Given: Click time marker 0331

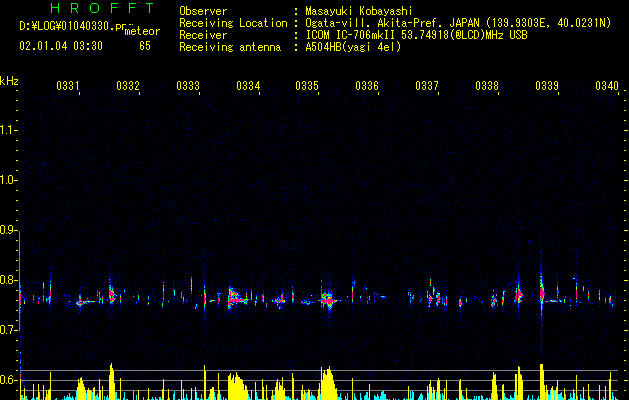Looking at the screenshot, I should coord(68,85).
